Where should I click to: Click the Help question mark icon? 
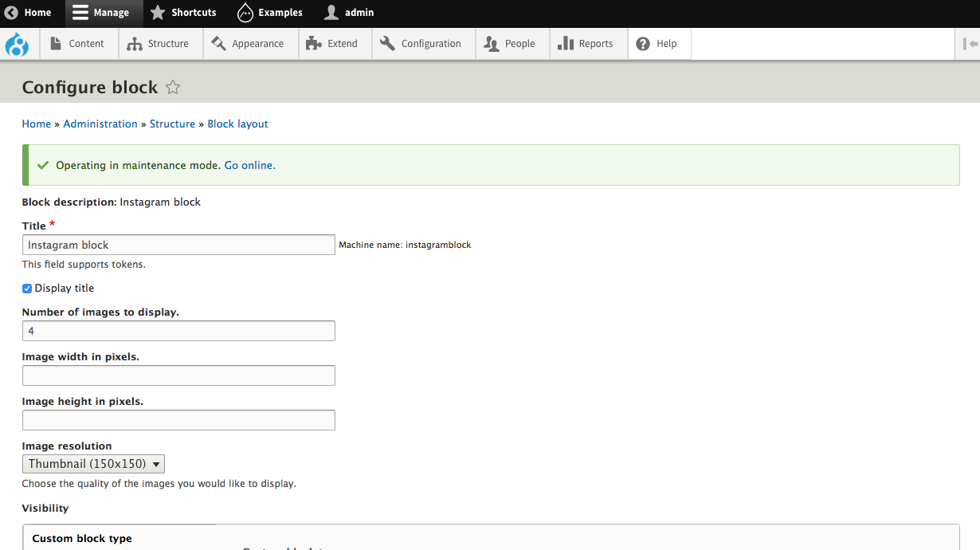pyautogui.click(x=643, y=44)
